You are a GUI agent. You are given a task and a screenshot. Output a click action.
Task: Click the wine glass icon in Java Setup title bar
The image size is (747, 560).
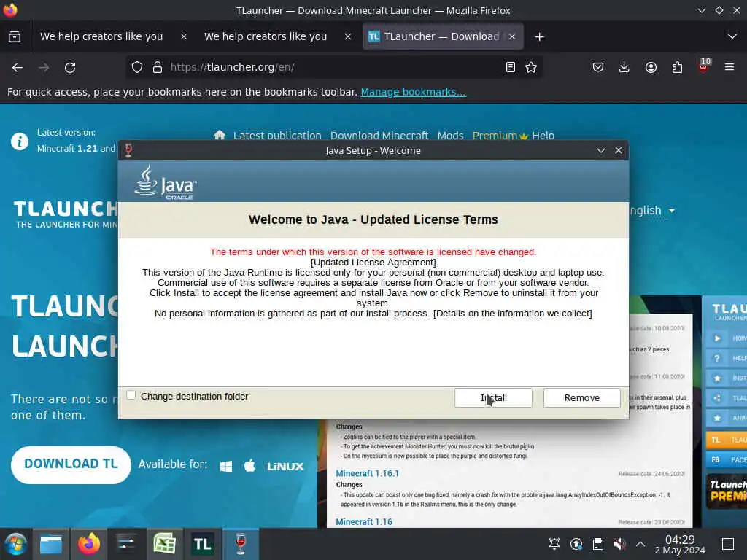[x=128, y=150]
